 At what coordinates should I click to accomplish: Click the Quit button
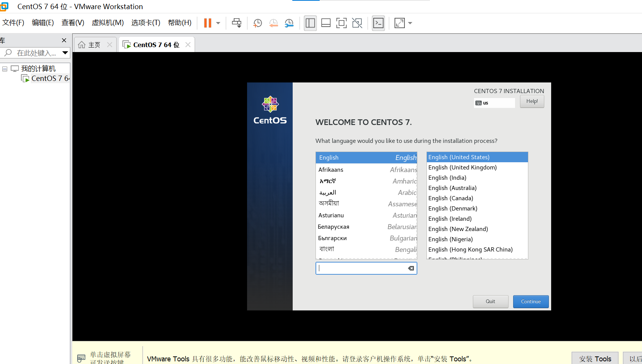pos(491,302)
